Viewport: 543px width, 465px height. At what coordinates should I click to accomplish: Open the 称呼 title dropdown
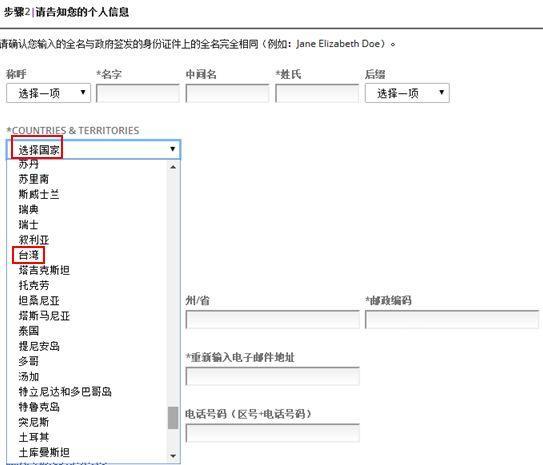[48, 93]
